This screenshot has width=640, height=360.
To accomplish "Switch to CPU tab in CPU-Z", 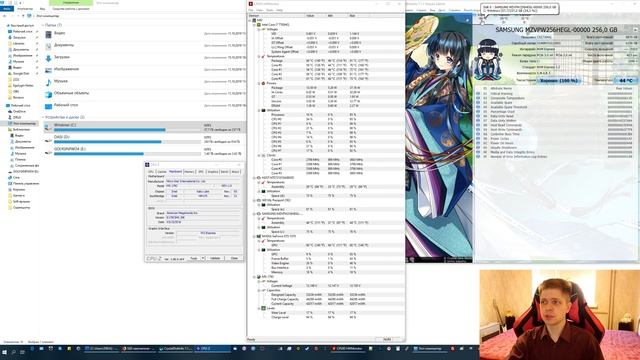I will (151, 172).
